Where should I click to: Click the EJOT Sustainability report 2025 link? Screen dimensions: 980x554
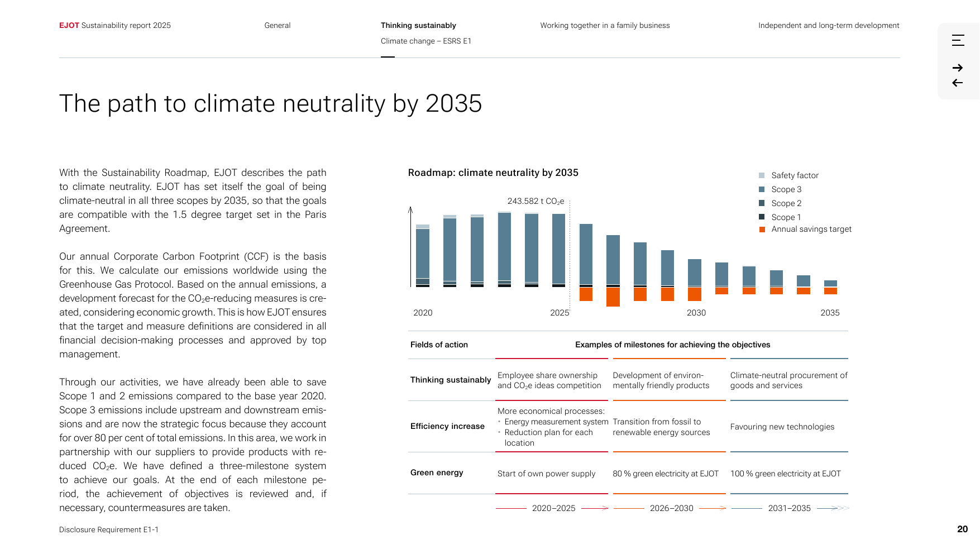click(115, 25)
